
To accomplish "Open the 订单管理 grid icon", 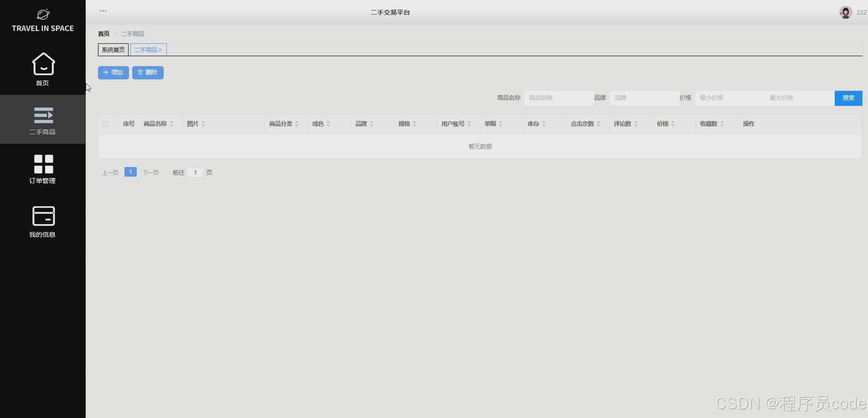I will [43, 164].
